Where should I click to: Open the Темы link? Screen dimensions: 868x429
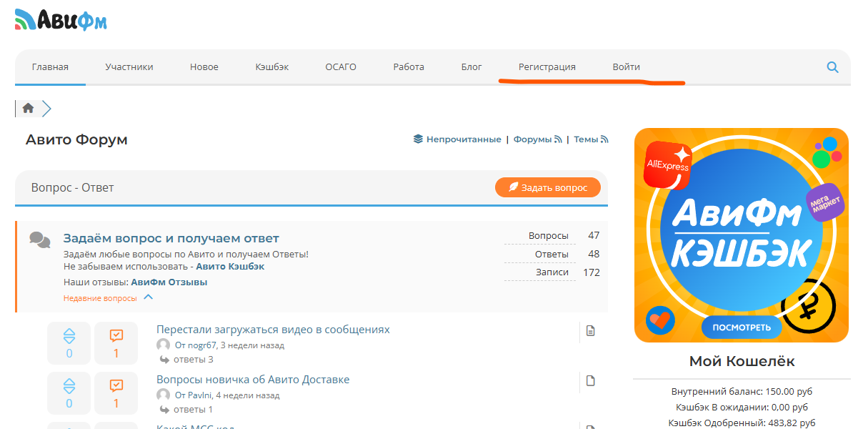586,139
